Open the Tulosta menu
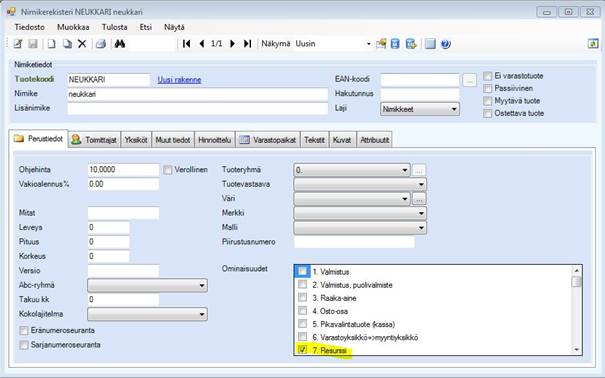 (x=114, y=27)
